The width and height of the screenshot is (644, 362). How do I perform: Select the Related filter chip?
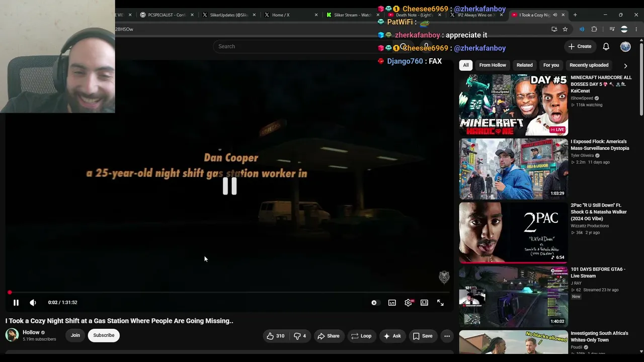524,65
